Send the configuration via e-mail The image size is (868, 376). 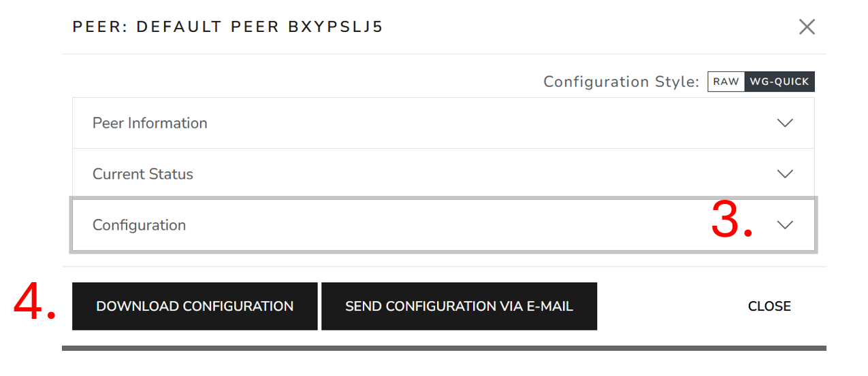point(459,307)
